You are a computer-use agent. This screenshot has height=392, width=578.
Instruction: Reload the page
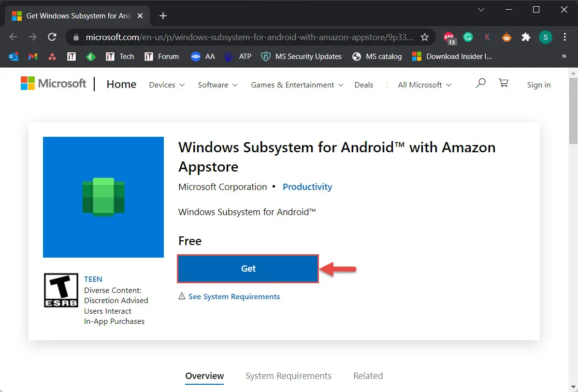point(52,37)
